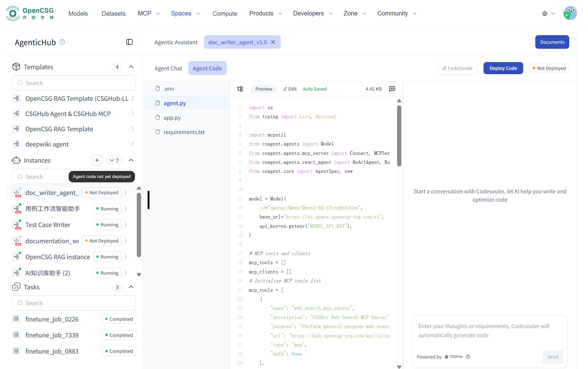Collapse the AgenticHub sidebar panel icon
The height and width of the screenshot is (369, 588).
(129, 42)
